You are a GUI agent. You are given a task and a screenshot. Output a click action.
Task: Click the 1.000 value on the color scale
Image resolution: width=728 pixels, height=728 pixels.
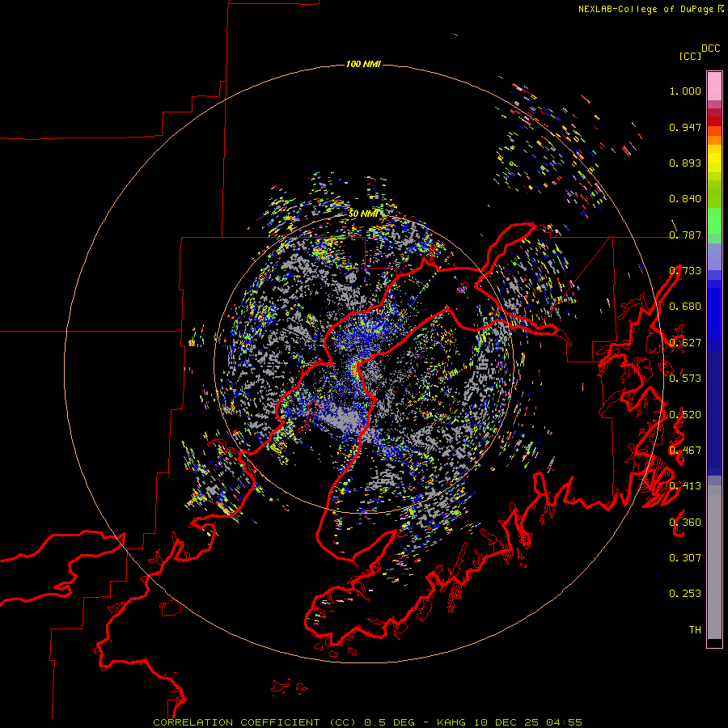pos(685,91)
